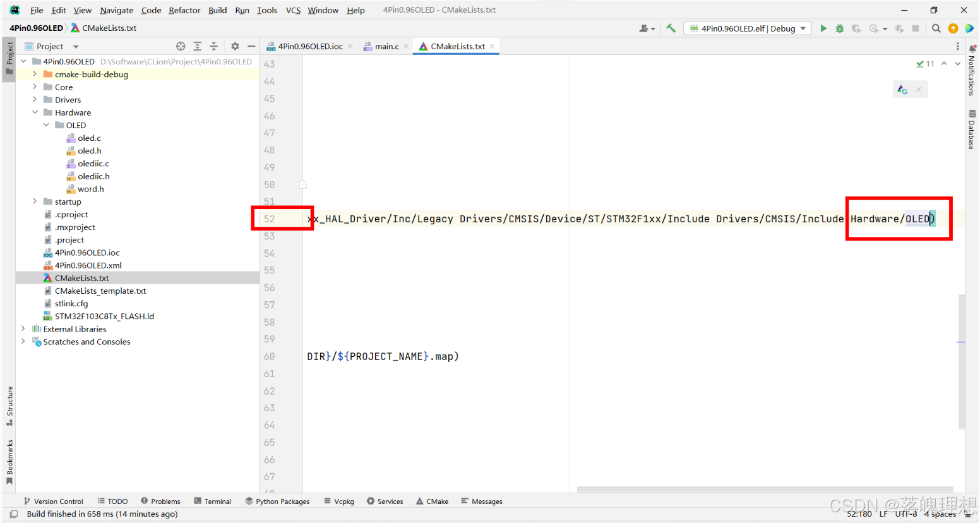Go to next highlighted problem arrow
The height and width of the screenshot is (523, 980).
tap(958, 64)
